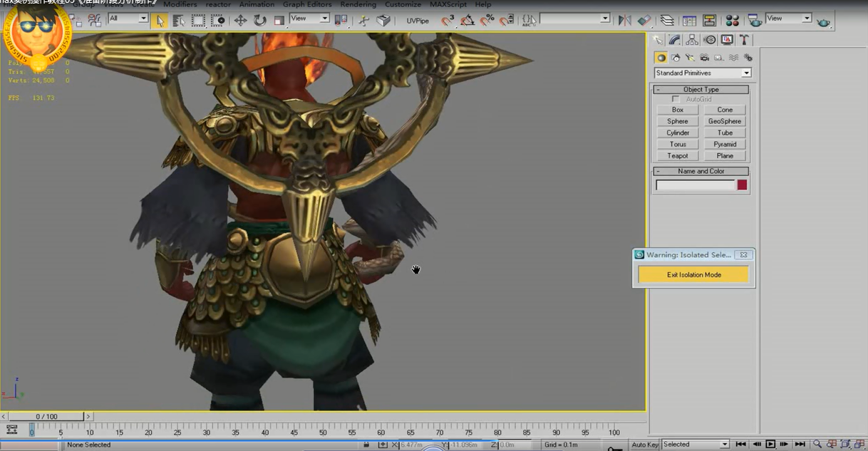This screenshot has height=451, width=868.
Task: Select the Lights create category
Action: (x=690, y=58)
